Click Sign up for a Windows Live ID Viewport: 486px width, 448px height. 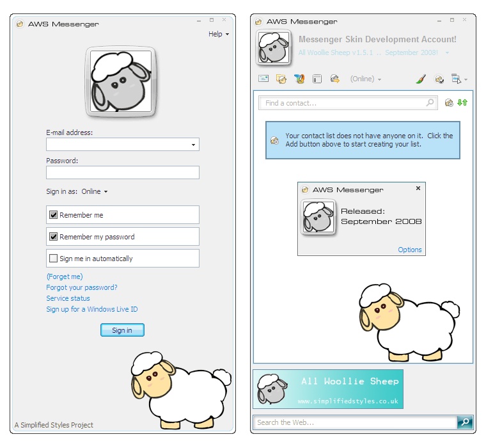tap(91, 309)
